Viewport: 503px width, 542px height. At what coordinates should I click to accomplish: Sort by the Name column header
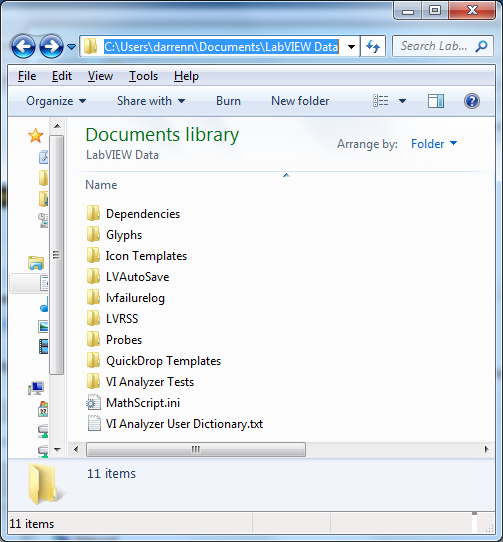coord(101,185)
